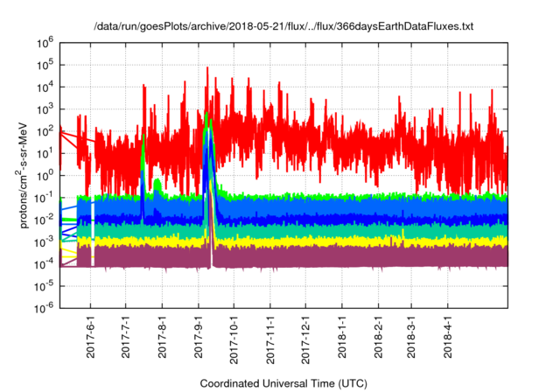Click the 10^-1 y-axis tick label
Screen dimensions: 560x392
44,198
